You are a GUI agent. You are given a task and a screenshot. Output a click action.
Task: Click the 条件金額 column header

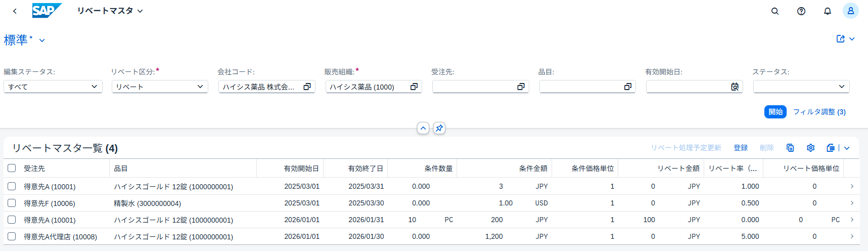point(505,168)
